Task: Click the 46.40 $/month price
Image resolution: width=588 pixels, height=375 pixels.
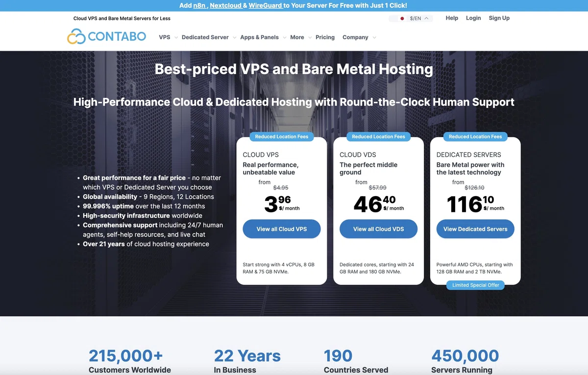Action: tap(379, 204)
